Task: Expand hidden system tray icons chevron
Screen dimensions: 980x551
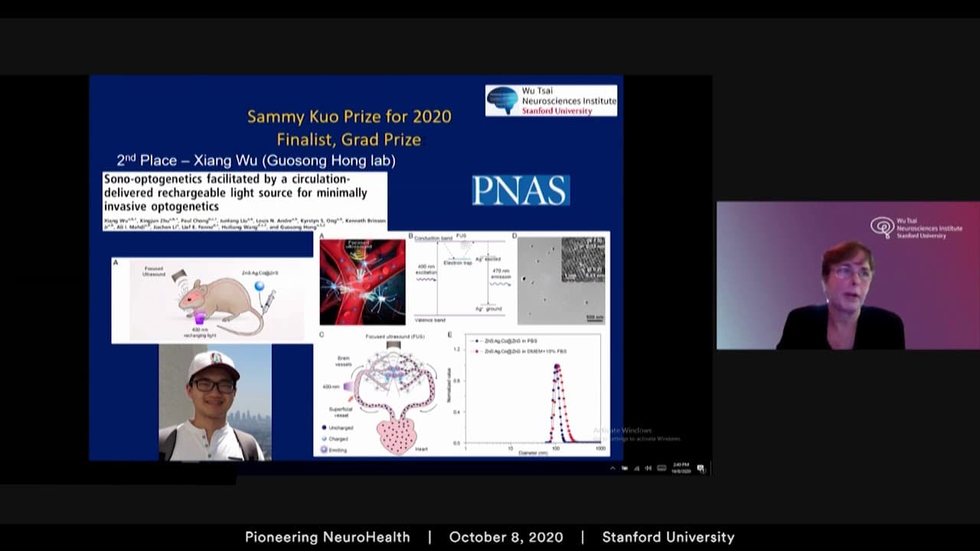Action: [x=612, y=468]
